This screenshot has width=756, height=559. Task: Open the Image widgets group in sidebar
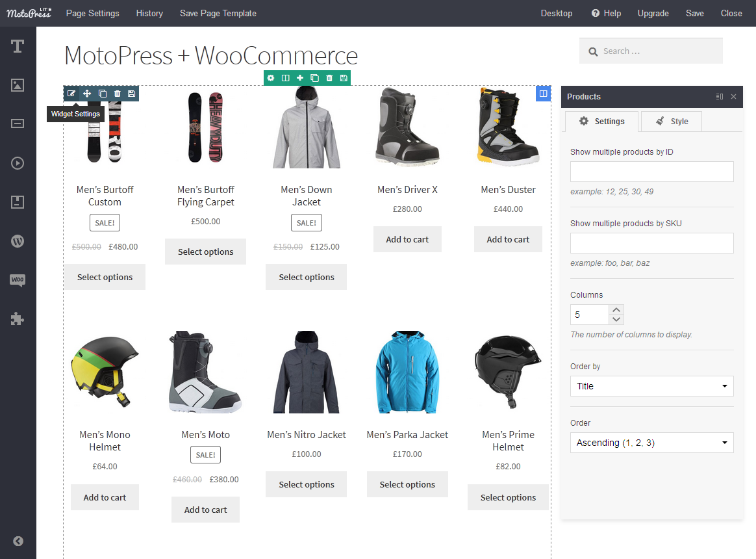[18, 85]
